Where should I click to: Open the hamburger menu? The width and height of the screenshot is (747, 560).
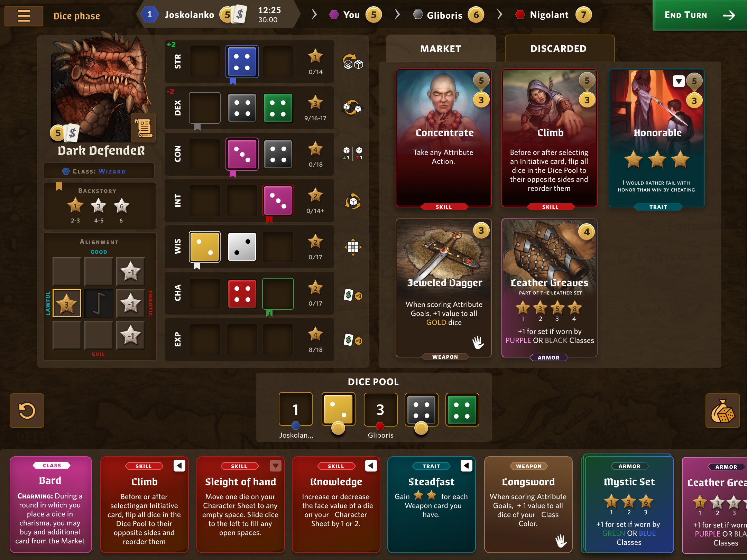click(24, 16)
